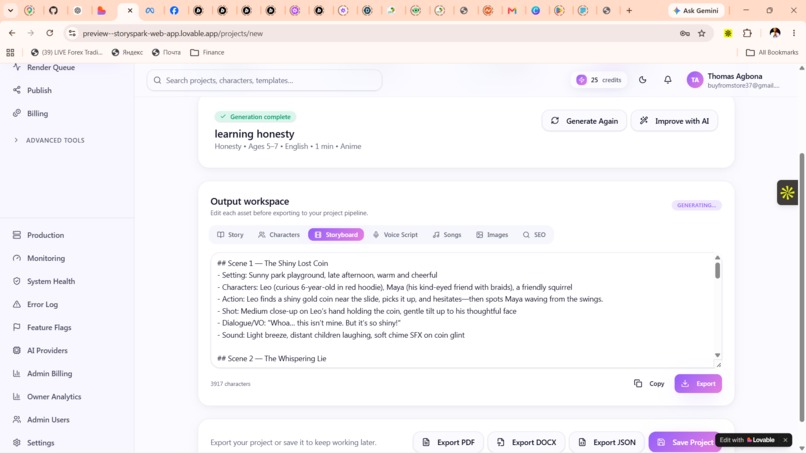
Task: Switch to the Songs tab
Action: pyautogui.click(x=447, y=234)
